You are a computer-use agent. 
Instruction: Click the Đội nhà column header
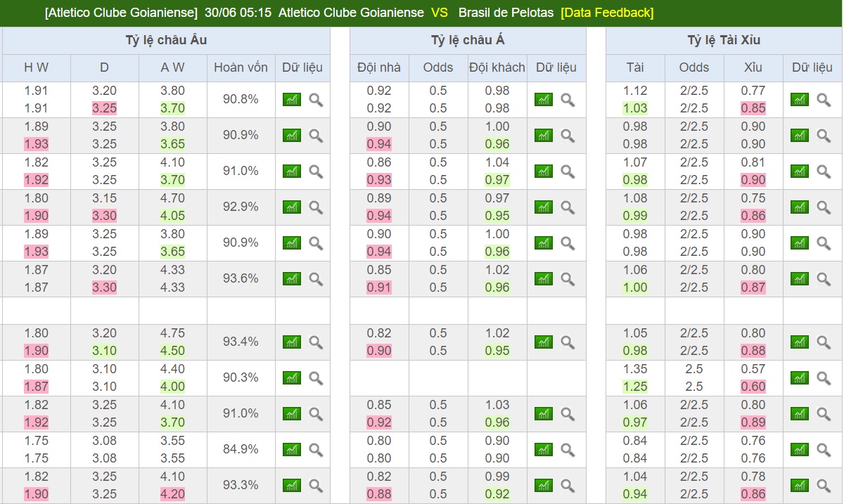(379, 67)
